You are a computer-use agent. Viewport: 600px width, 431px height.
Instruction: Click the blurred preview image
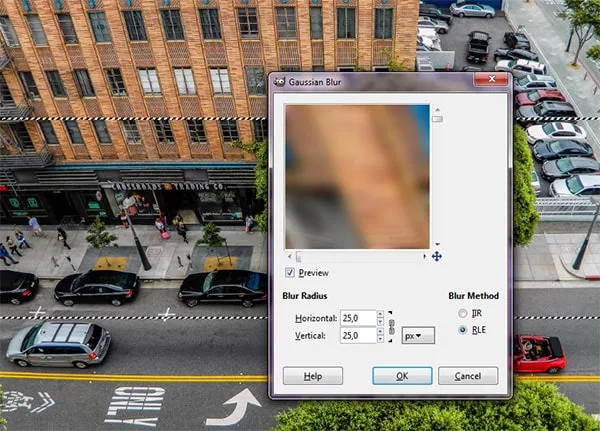pyautogui.click(x=357, y=177)
